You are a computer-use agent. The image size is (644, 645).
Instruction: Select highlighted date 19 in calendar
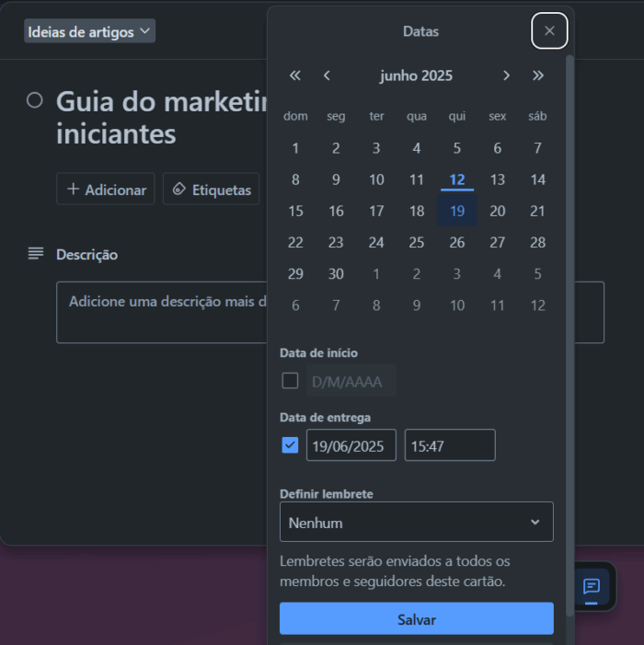pos(457,211)
